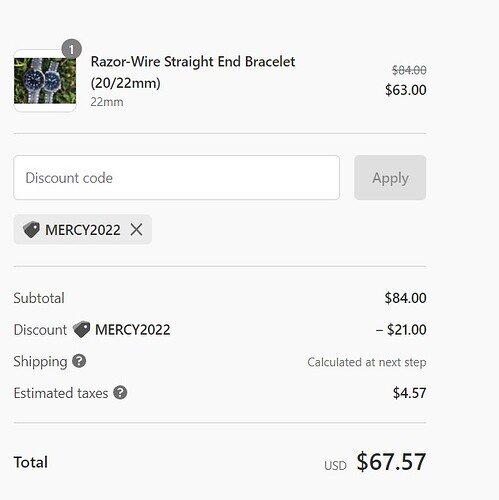Click the quantity badge showing 1
Image resolution: width=499 pixels, height=500 pixels.
pos(71,49)
